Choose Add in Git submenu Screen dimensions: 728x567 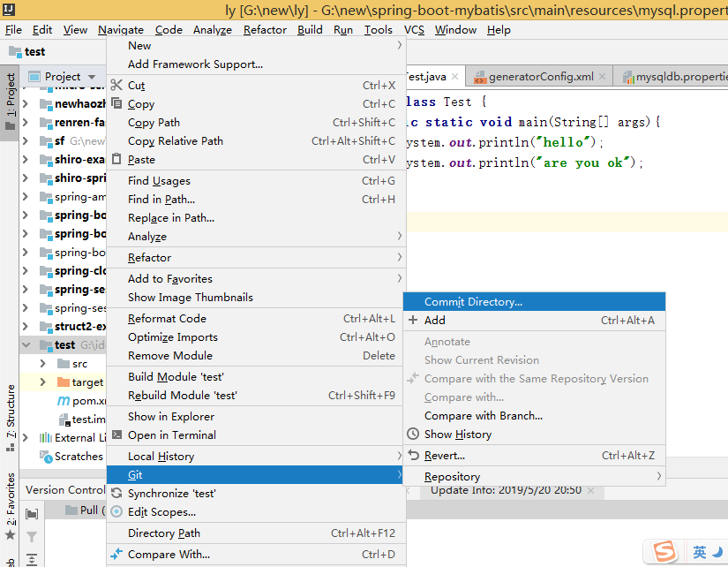click(x=535, y=321)
